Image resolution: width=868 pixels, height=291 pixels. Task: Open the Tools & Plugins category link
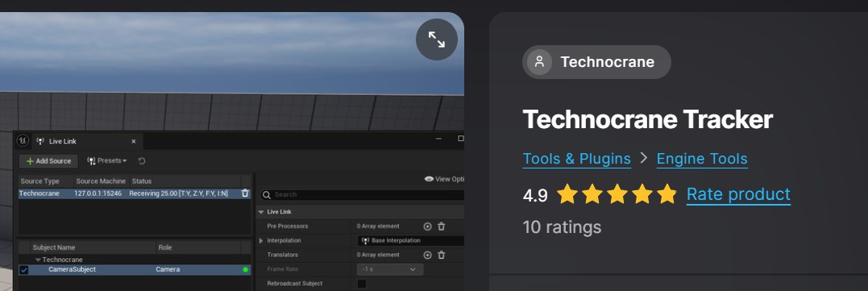pos(577,160)
